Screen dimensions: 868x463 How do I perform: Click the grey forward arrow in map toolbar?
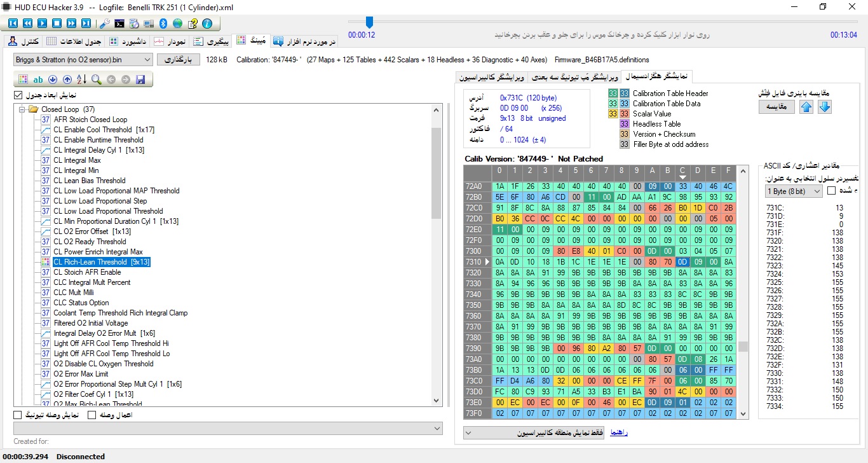coord(126,79)
